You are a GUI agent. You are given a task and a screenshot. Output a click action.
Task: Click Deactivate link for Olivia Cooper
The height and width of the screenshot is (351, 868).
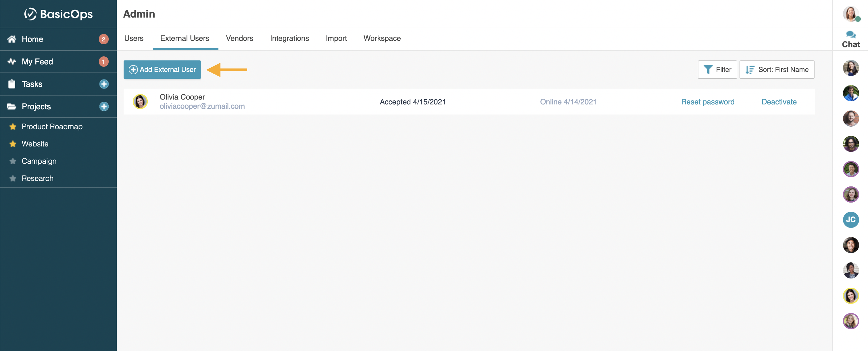(x=779, y=102)
